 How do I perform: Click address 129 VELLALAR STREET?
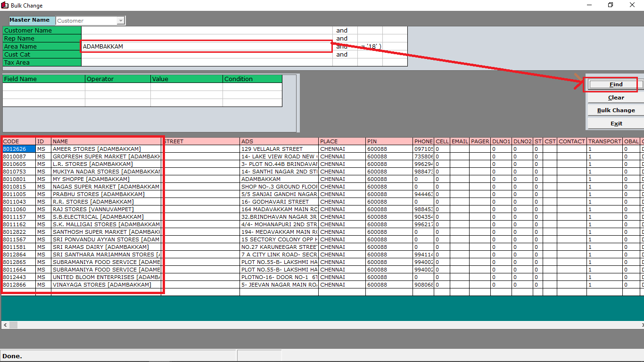(x=279, y=149)
